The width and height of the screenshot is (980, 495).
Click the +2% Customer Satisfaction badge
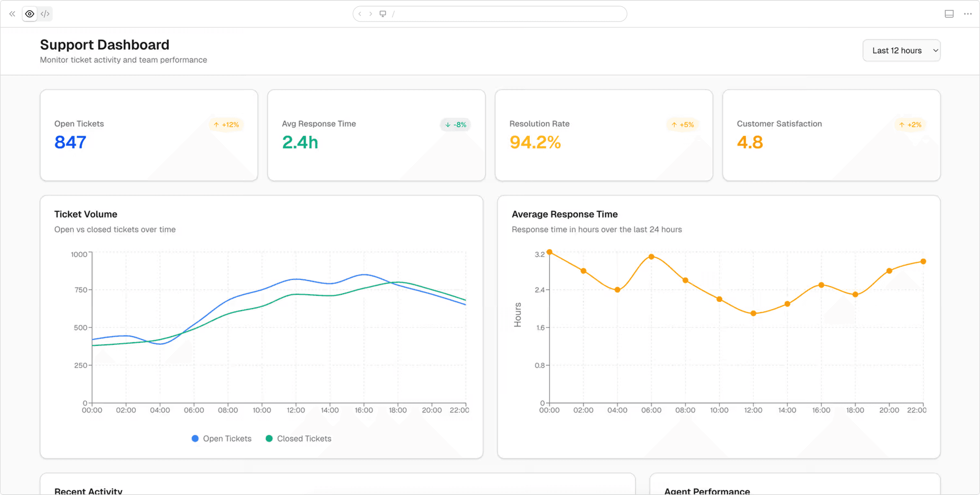coord(910,125)
